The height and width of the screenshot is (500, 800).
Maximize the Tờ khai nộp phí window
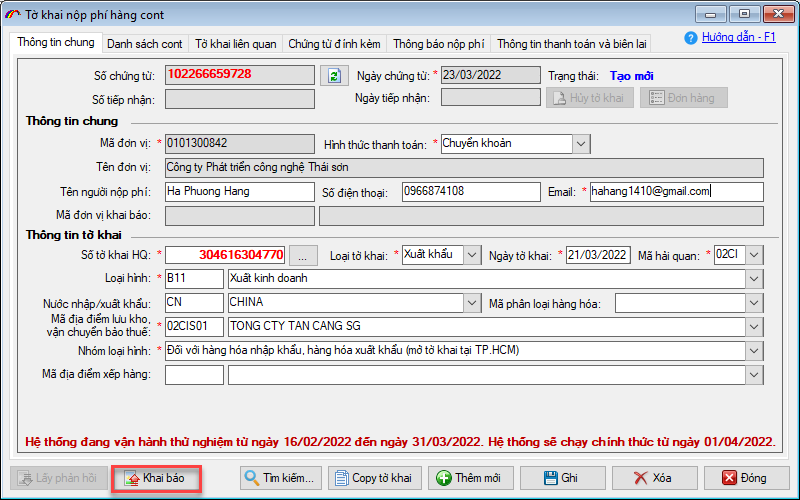point(744,14)
